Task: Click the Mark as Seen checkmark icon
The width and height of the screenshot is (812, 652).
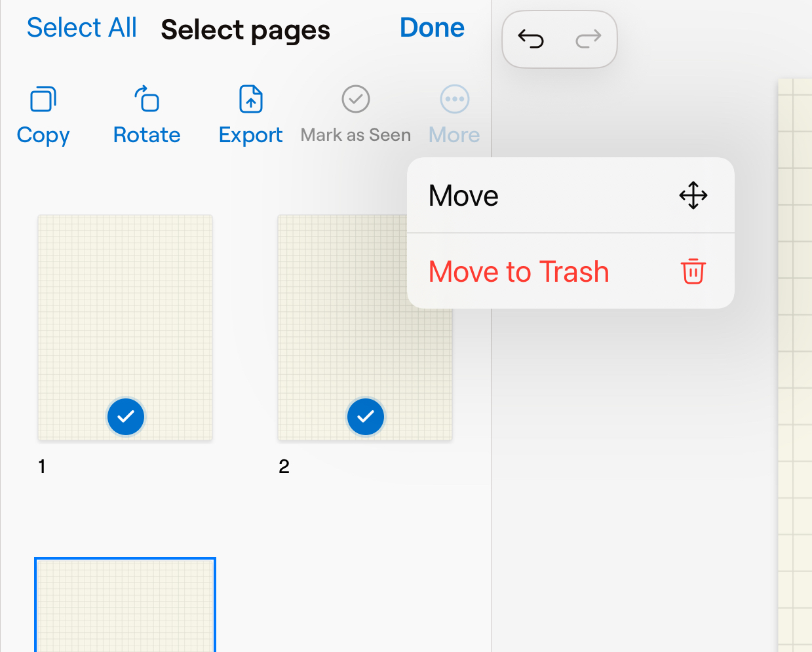Action: point(356,100)
